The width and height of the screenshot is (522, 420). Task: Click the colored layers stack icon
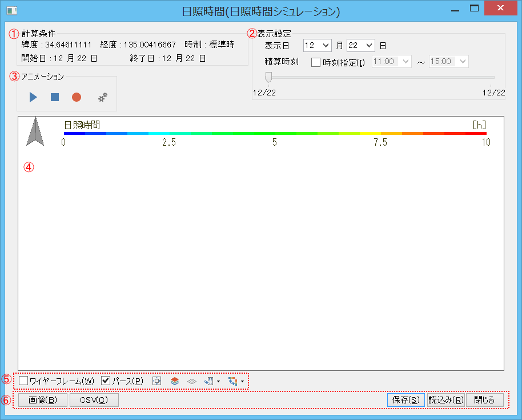tap(175, 381)
